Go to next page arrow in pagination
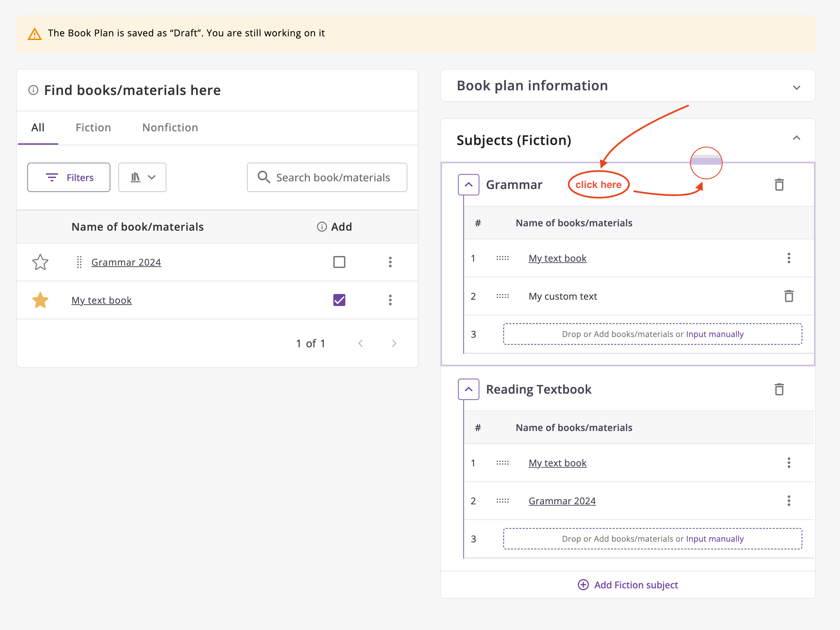The width and height of the screenshot is (840, 630). tap(394, 344)
